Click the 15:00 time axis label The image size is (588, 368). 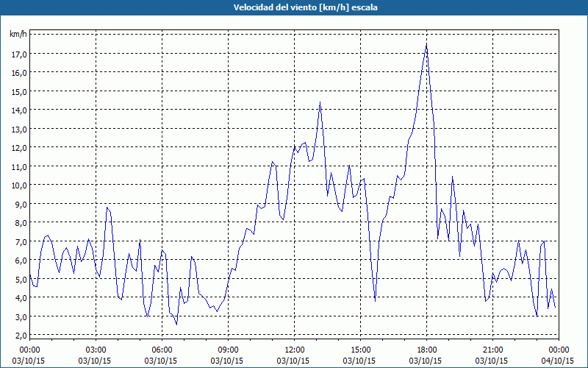coord(360,350)
